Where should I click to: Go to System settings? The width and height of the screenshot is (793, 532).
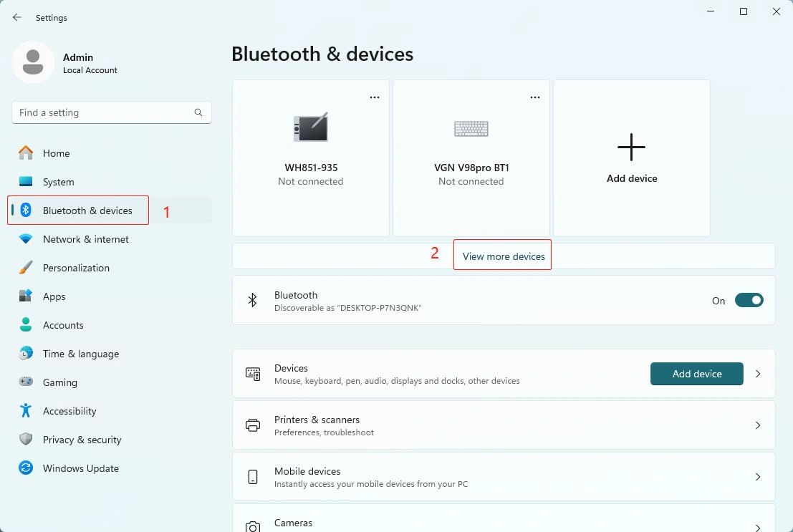(111, 182)
